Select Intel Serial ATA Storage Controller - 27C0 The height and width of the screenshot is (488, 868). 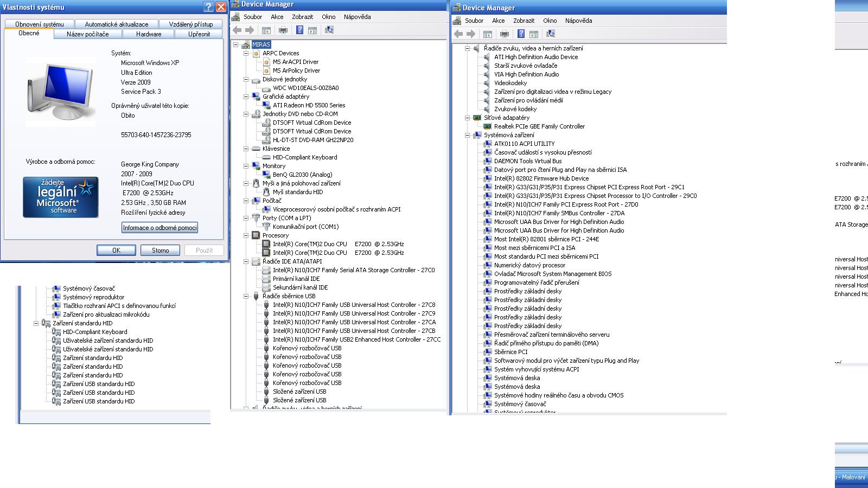click(354, 270)
